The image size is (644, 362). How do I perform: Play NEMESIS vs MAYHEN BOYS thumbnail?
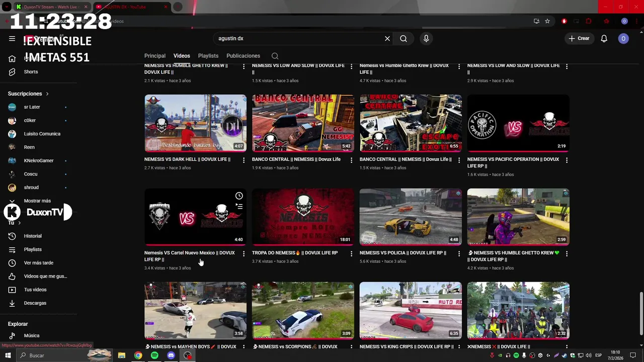[195, 310]
